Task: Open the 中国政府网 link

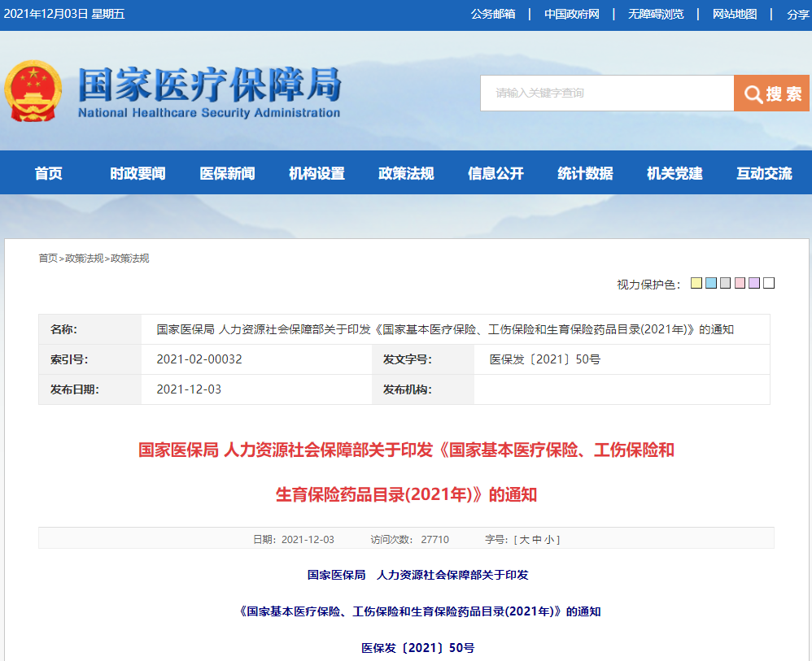Action: click(572, 14)
